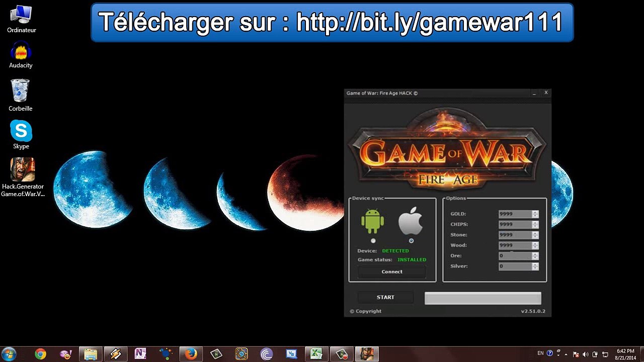Show hidden tray icons arrow

(x=566, y=354)
